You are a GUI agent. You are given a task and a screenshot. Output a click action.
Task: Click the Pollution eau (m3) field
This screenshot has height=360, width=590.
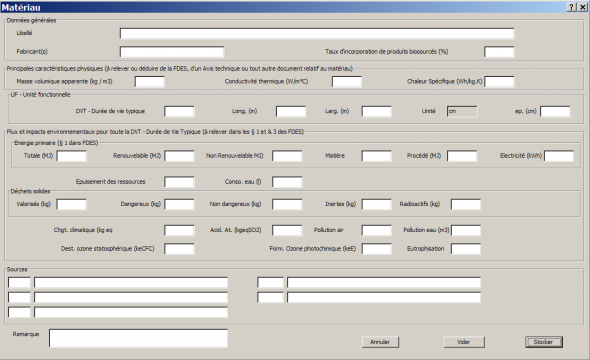[x=466, y=230]
